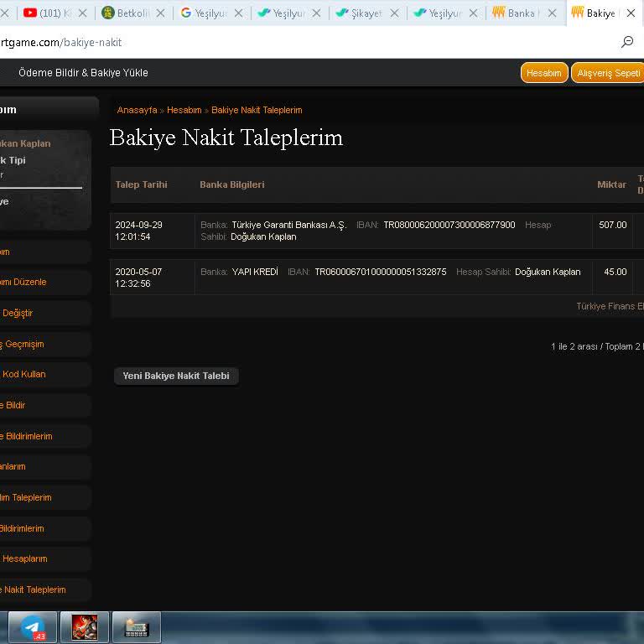This screenshot has width=644, height=644.
Task: Switch to the Banka tab
Action: click(x=524, y=13)
